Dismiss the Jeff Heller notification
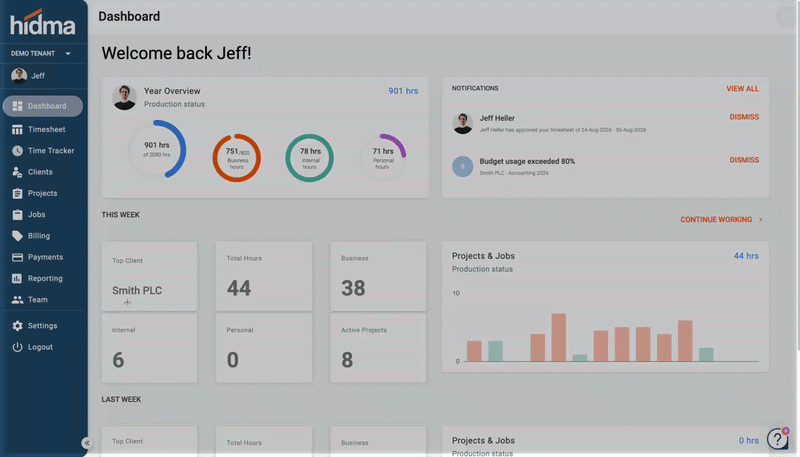The image size is (800, 457). click(x=744, y=117)
